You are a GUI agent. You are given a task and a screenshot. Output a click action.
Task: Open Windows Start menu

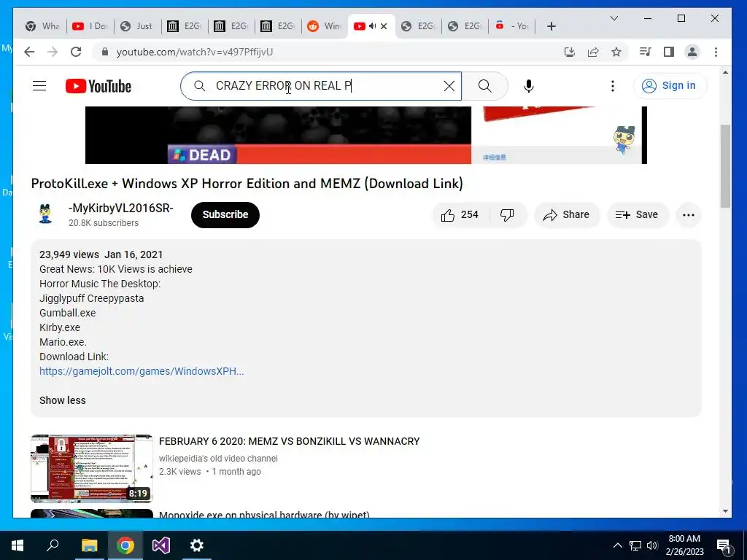(x=18, y=545)
